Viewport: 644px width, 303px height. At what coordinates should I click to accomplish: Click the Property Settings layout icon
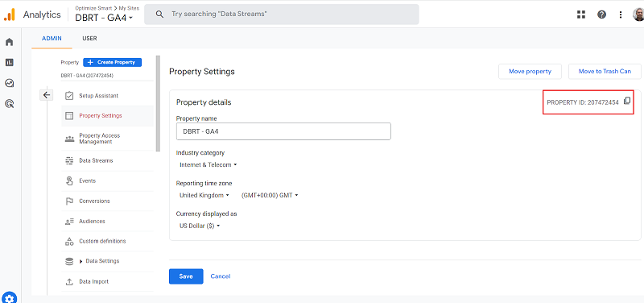point(69,115)
